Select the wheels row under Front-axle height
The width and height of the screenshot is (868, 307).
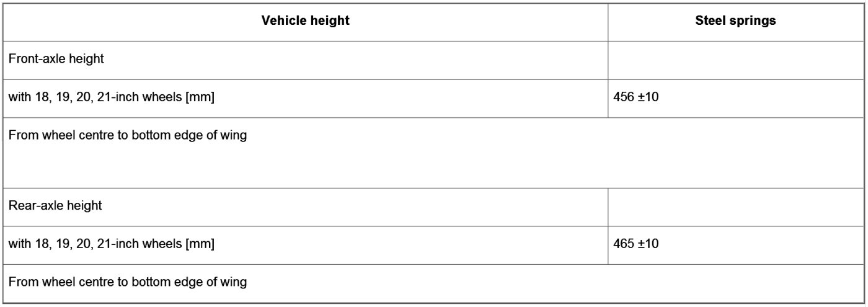click(x=112, y=98)
